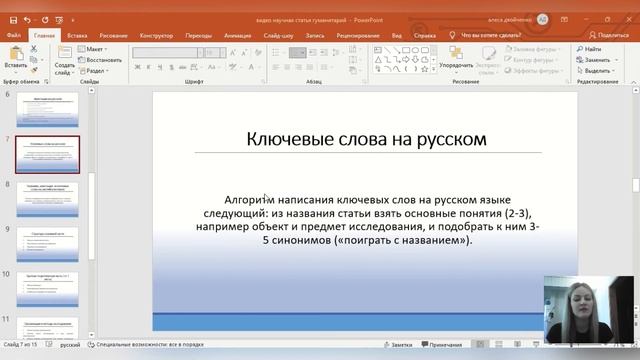Screen dimensions: 640x360
Task: Copy selection using the copy icon
Action: coord(34,60)
